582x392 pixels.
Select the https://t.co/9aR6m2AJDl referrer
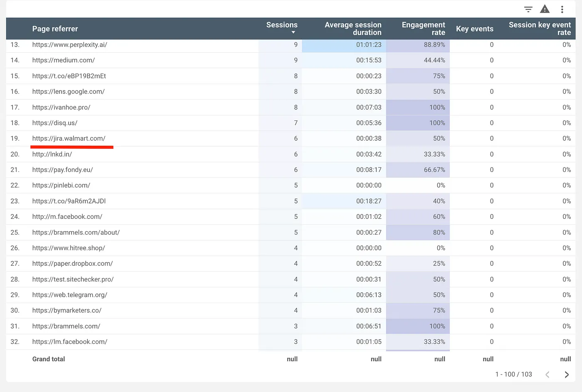point(69,201)
